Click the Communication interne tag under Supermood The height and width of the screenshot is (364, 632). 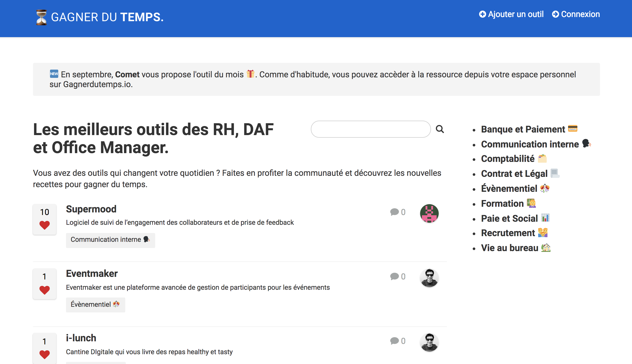pos(110,240)
